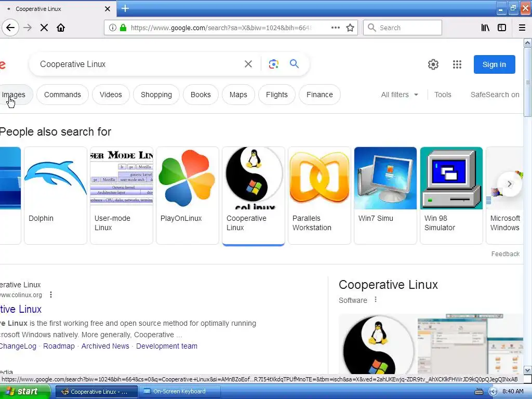This screenshot has width=532, height=399.
Task: Select the Win 98 Simulator card
Action: click(x=451, y=195)
